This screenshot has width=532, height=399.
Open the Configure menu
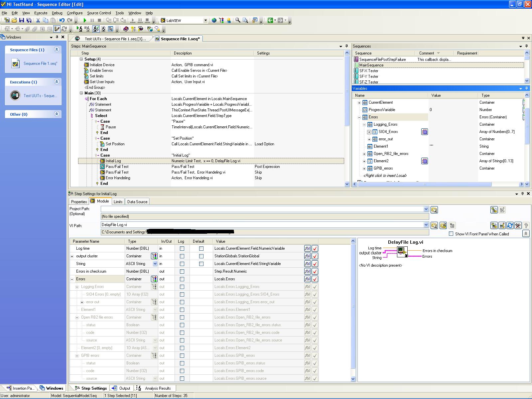click(x=74, y=13)
